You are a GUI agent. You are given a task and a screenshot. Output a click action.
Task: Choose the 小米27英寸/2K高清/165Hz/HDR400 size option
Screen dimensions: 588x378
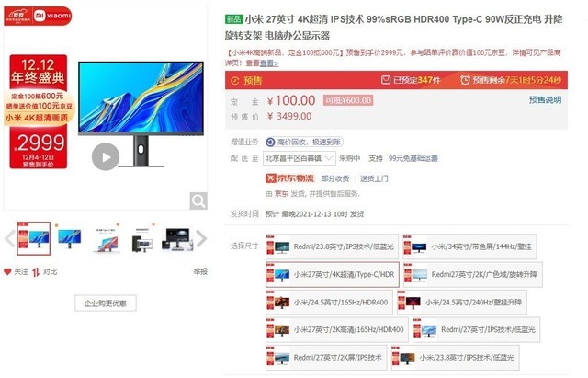337,329
